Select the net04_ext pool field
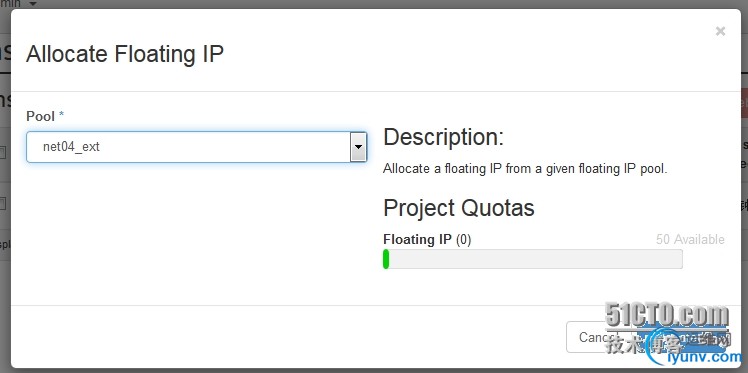Screen dimensions: 748x373 (197, 147)
